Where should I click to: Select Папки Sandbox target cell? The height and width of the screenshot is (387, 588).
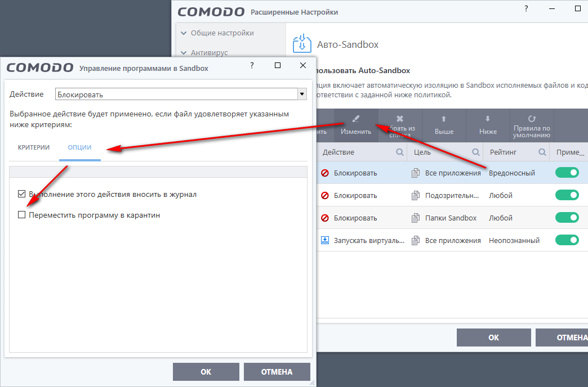coord(451,218)
